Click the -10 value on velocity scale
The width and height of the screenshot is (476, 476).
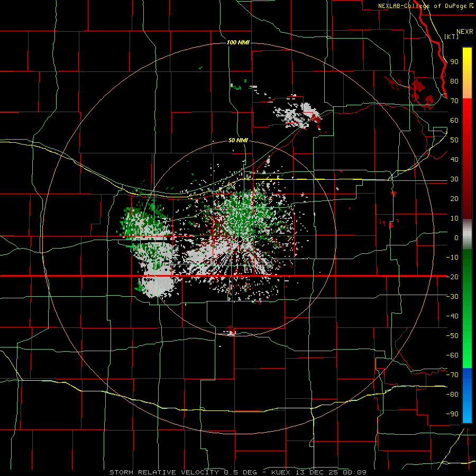452,258
